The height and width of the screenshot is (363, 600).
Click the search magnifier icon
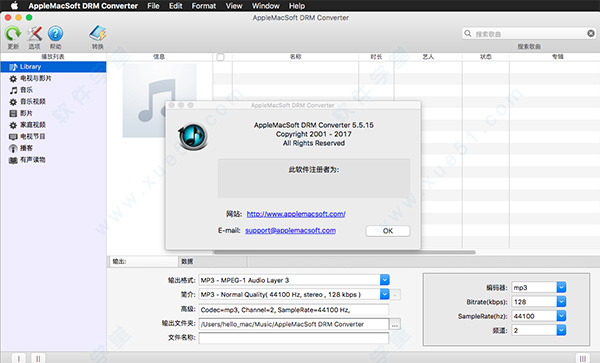[468, 34]
